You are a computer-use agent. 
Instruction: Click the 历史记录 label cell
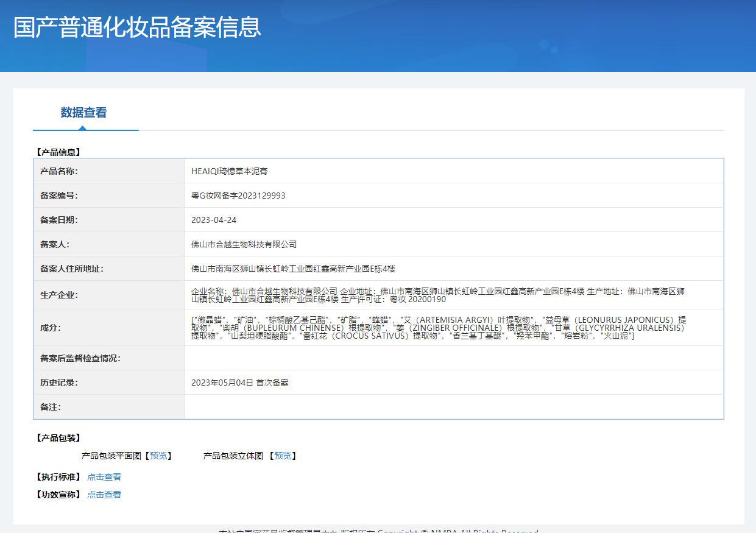pos(59,383)
